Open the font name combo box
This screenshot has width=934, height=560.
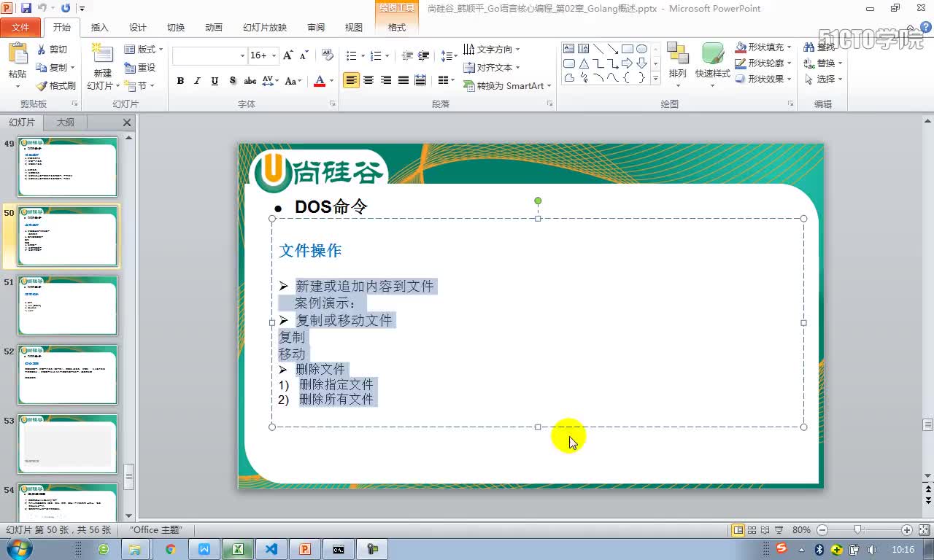click(209, 55)
